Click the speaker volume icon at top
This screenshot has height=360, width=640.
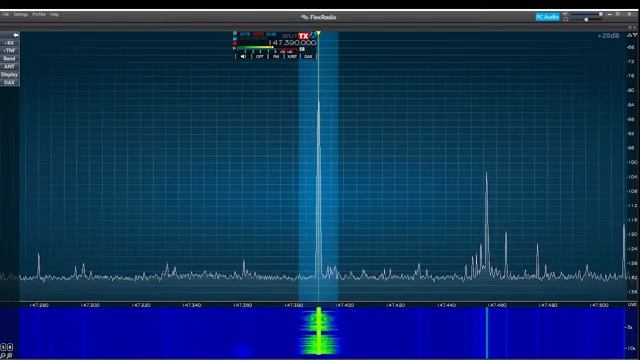pyautogui.click(x=565, y=14)
